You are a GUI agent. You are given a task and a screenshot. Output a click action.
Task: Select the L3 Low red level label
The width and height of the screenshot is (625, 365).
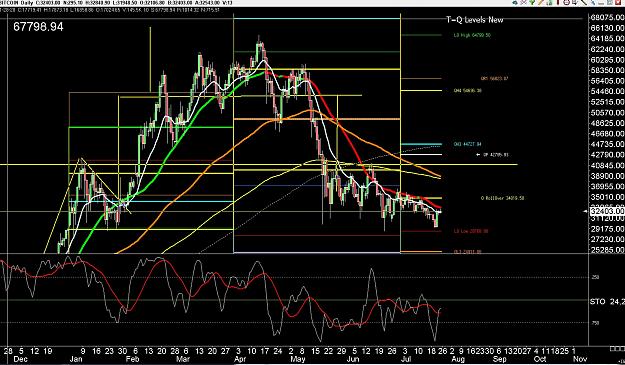click(471, 231)
